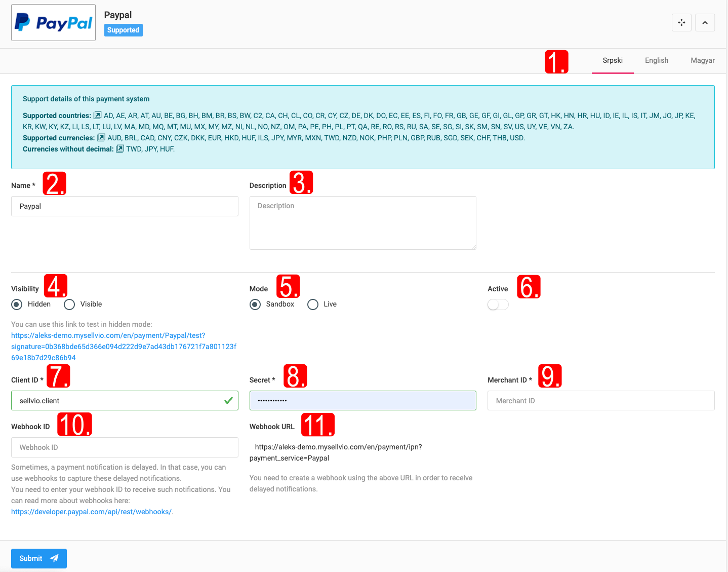Select the Live mode radio button

(313, 304)
